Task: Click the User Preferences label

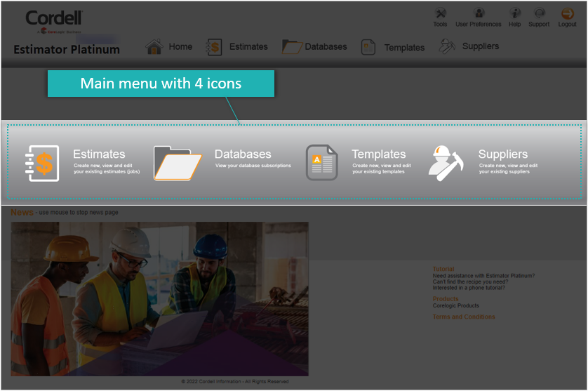Action: coord(479,24)
